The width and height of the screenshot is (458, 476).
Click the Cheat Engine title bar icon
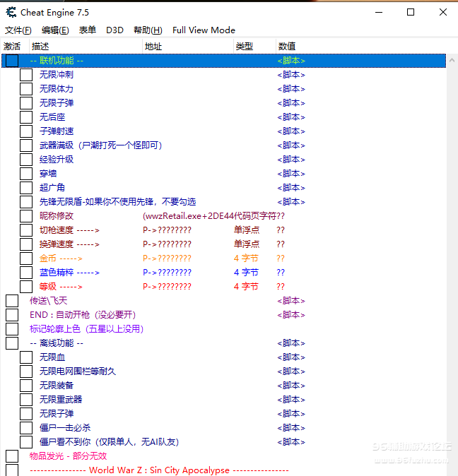pyautogui.click(x=10, y=12)
